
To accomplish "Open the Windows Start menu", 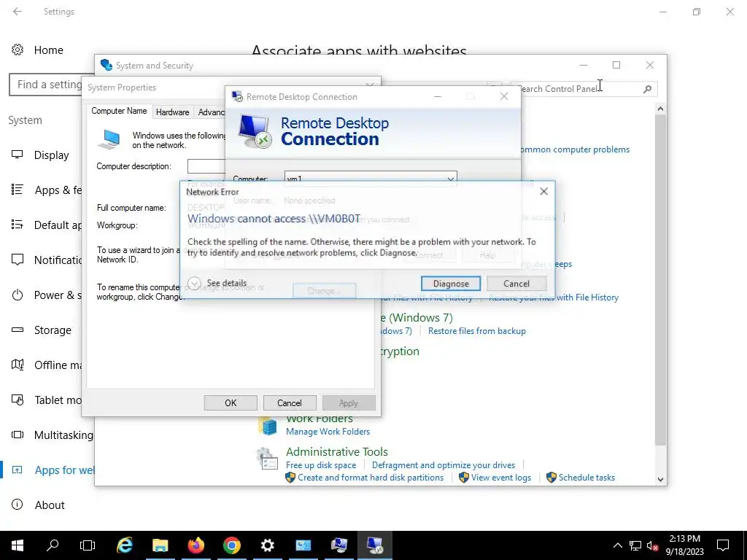I will point(18,545).
